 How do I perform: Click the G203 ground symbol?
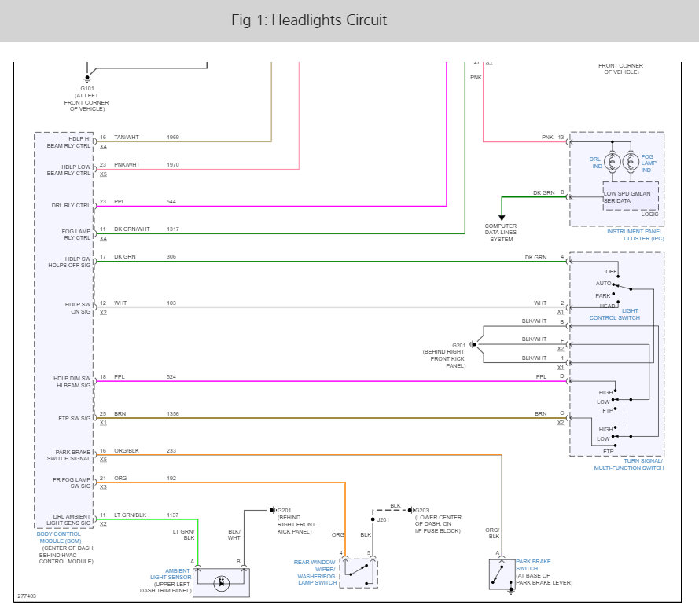point(411,510)
